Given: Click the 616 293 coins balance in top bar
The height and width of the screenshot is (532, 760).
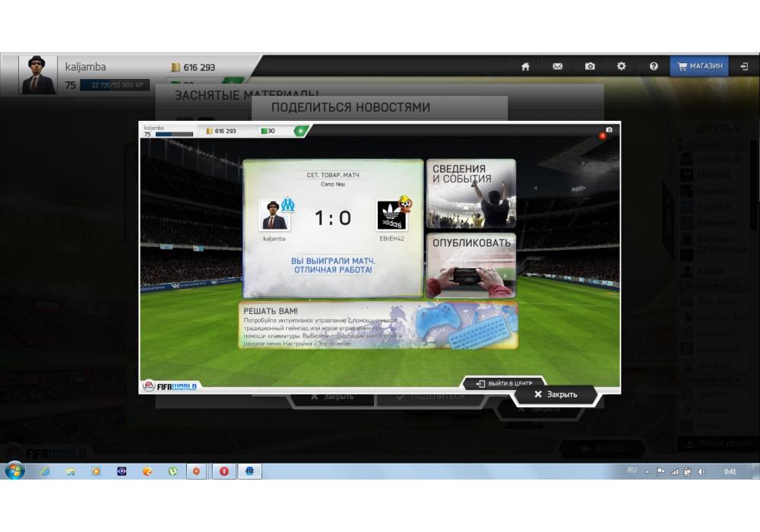Looking at the screenshot, I should 193,68.
